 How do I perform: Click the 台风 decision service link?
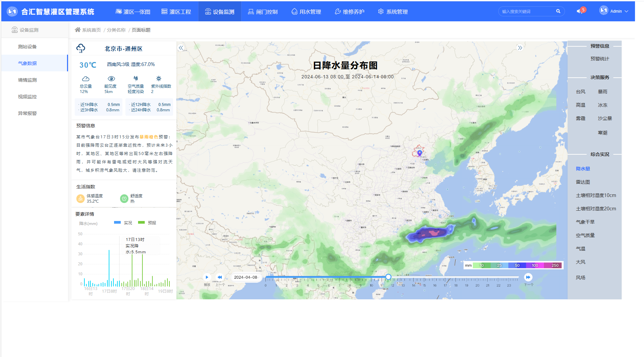[580, 92]
